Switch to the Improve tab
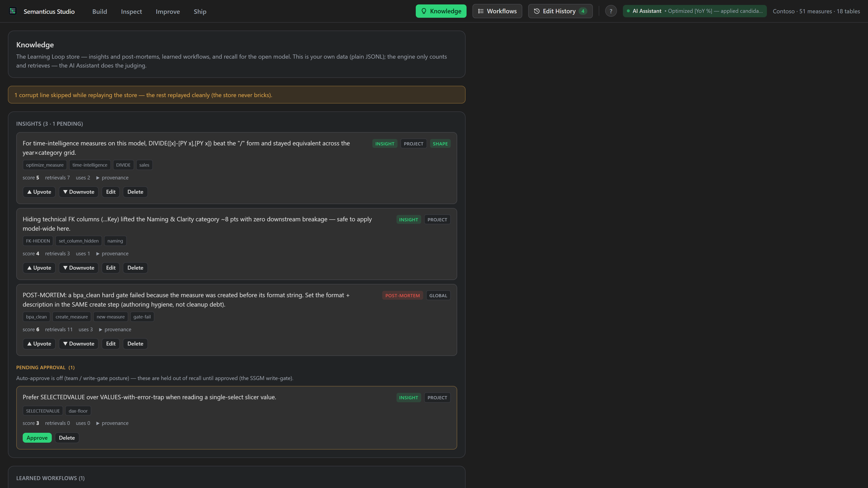This screenshot has height=488, width=868. tap(168, 11)
